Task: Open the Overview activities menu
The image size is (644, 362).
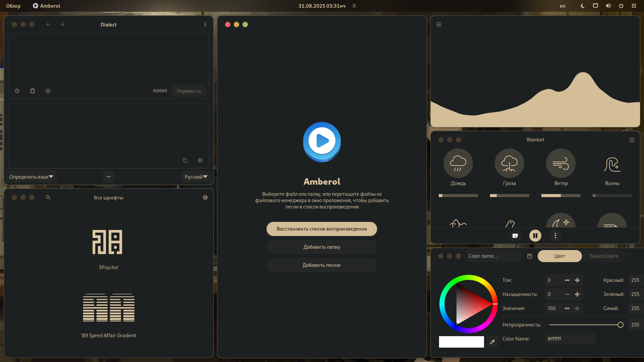Action: click(13, 6)
